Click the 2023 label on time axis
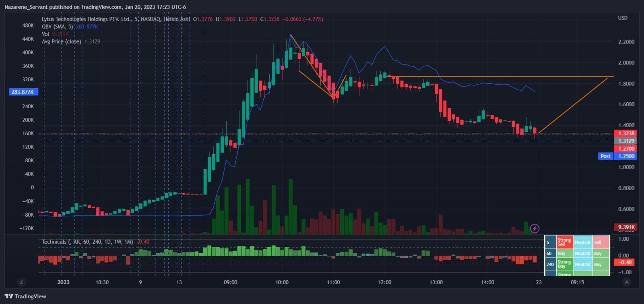The height and width of the screenshot is (304, 644). click(x=63, y=282)
